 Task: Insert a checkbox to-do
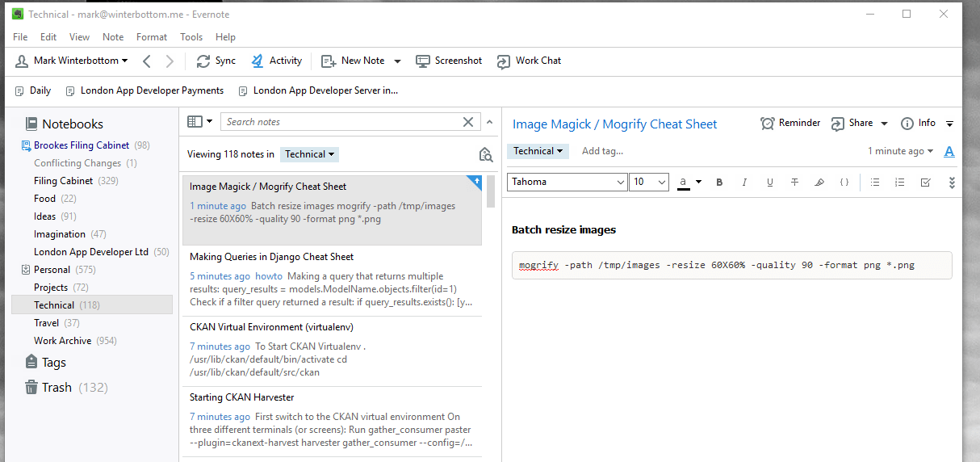click(925, 183)
